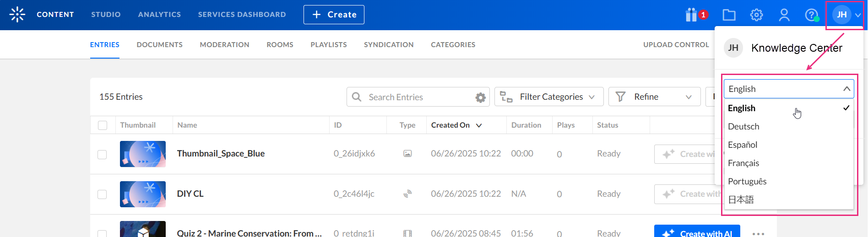Viewport: 868px width, 237px height.
Task: Open the Analytics menu
Action: click(159, 15)
